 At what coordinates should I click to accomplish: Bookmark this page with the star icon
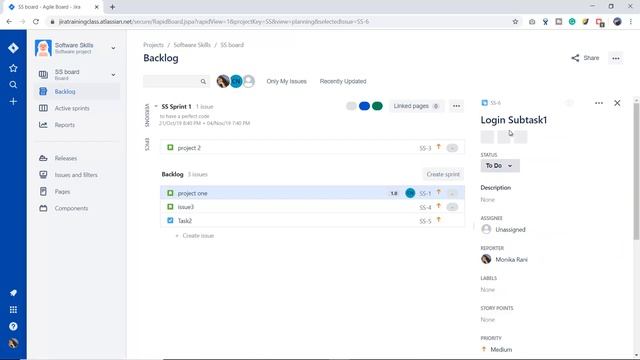pyautogui.click(x=515, y=22)
